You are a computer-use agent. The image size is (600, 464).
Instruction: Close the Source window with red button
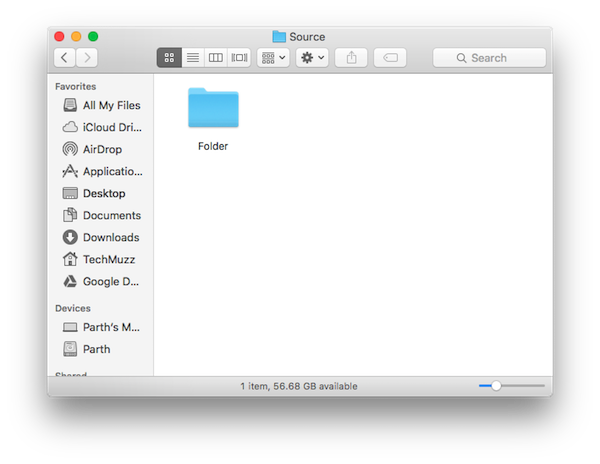(59, 36)
